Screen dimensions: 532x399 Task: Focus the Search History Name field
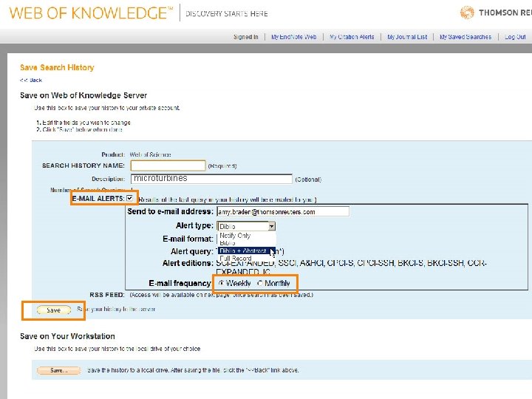click(x=168, y=166)
